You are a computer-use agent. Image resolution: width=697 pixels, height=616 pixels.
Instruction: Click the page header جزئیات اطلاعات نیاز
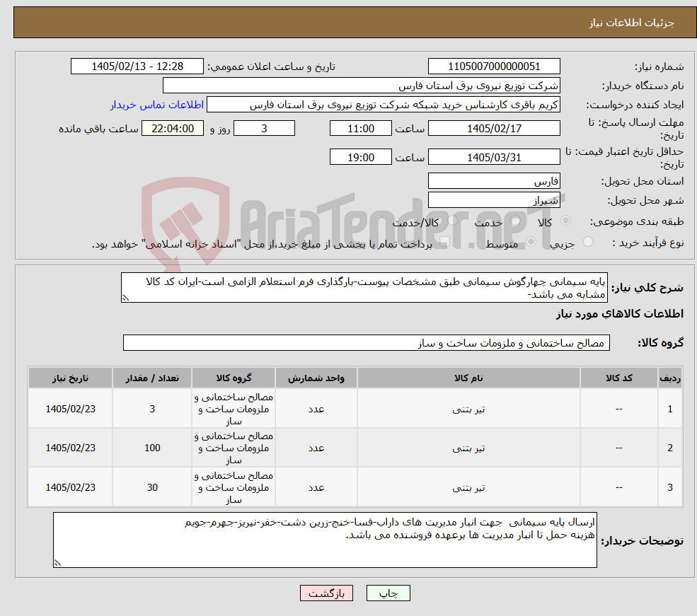pos(632,23)
